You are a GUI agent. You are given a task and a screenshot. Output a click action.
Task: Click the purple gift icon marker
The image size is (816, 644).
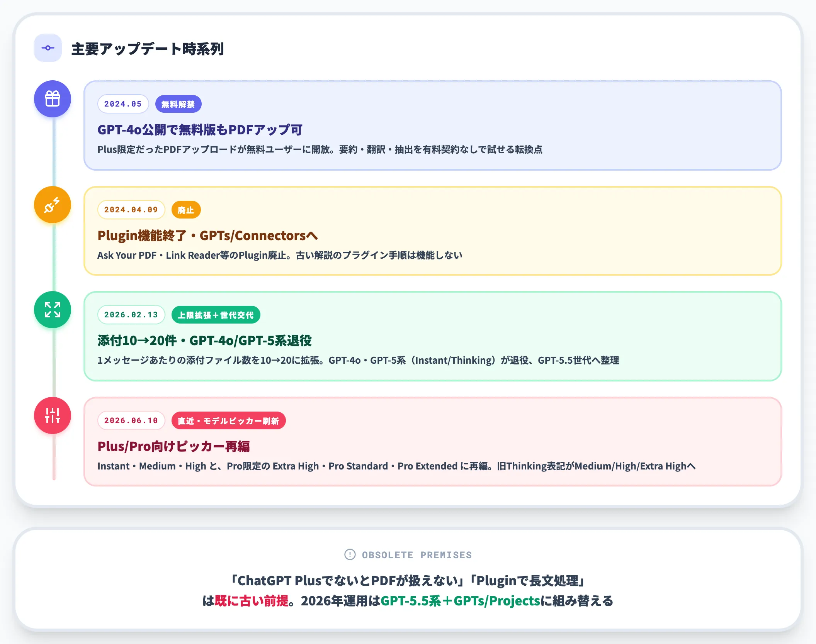click(53, 99)
